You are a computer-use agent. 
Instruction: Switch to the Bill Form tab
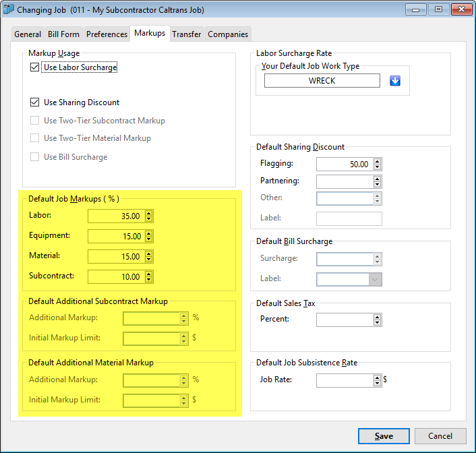[63, 34]
